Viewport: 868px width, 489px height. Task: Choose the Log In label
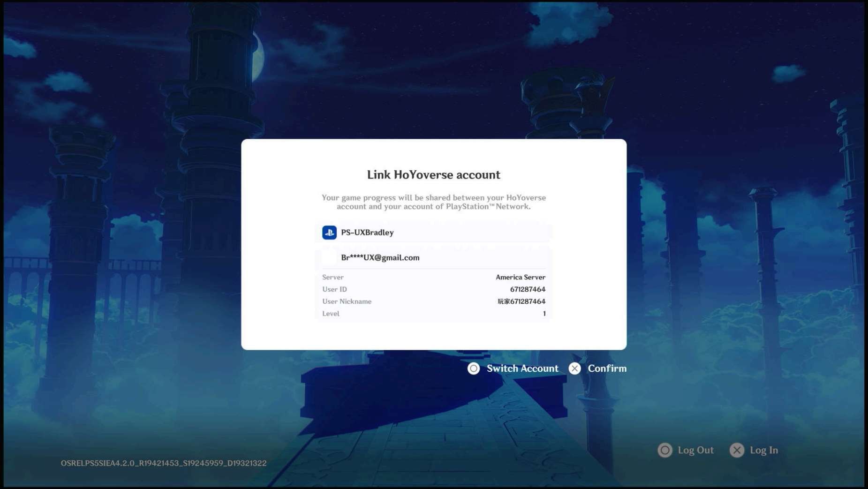pos(764,450)
